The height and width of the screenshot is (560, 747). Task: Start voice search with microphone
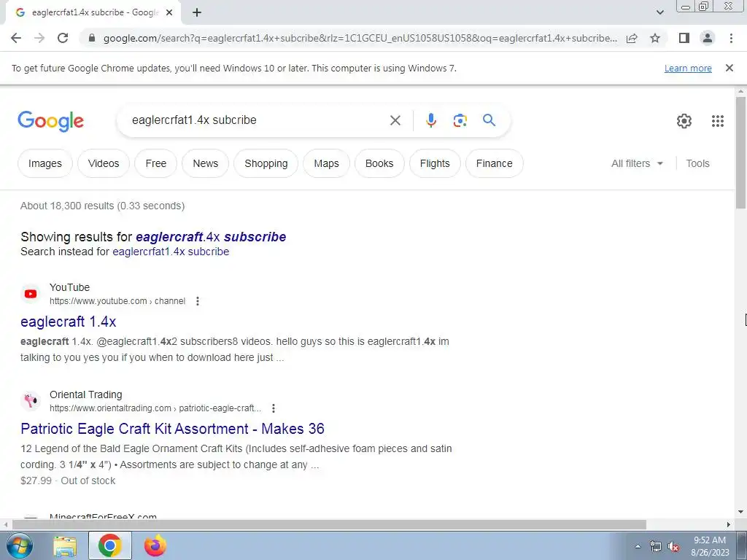click(430, 120)
